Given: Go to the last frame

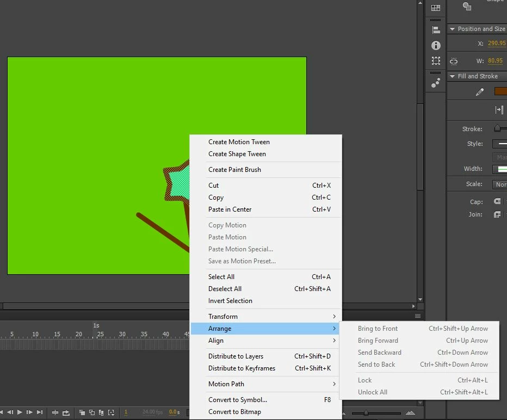Looking at the screenshot, I should (40, 412).
